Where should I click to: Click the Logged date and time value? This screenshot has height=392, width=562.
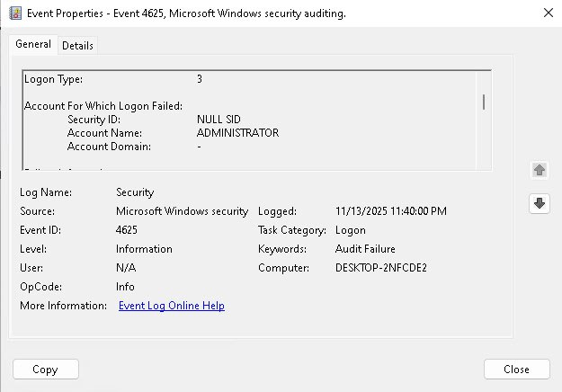[390, 211]
